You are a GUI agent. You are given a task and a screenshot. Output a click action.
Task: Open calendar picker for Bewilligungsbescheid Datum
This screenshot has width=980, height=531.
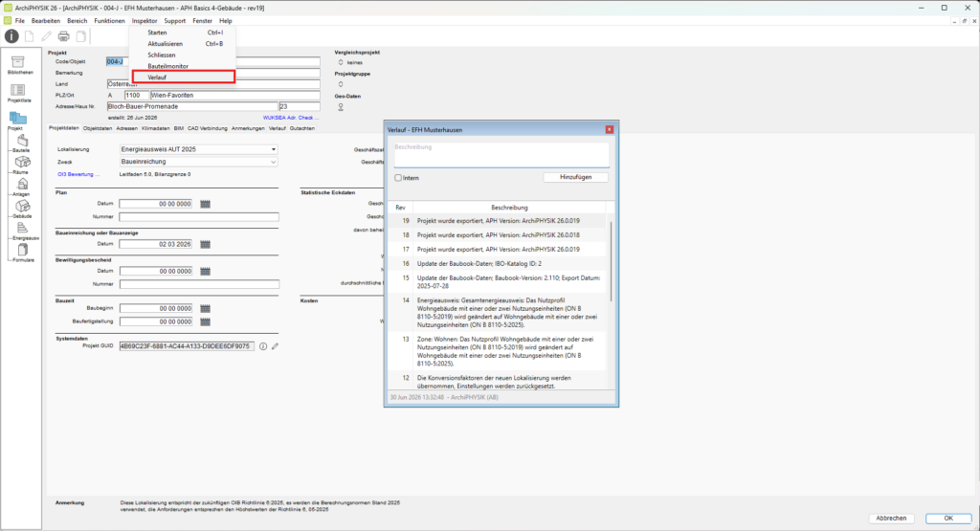pos(205,271)
